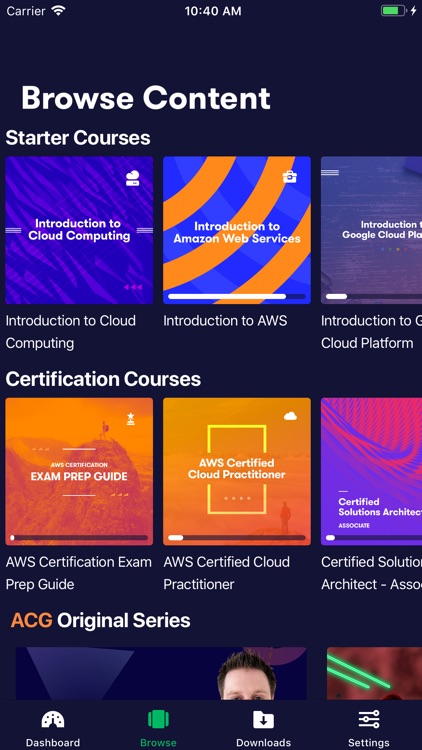This screenshot has height=750, width=422.
Task: Open AWS Certification Exam Prep Guide thumbnail
Action: coord(79,472)
